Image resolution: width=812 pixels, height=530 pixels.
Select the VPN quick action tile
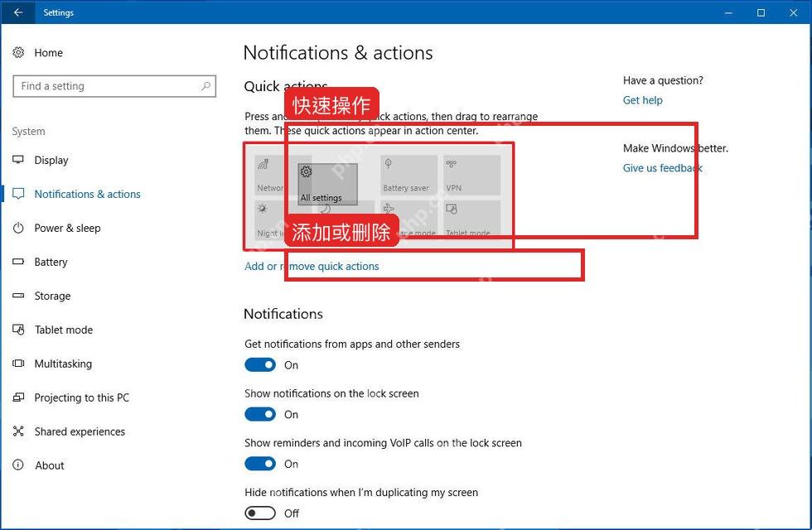coord(471,175)
